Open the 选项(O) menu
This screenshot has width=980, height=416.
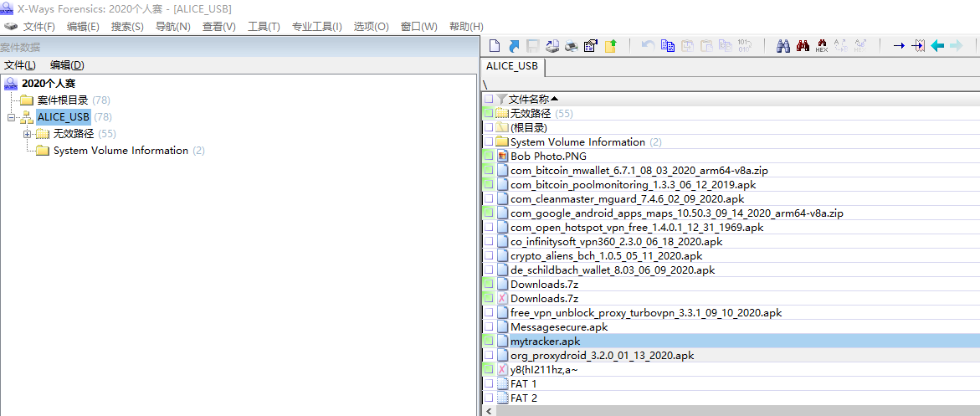[x=372, y=27]
